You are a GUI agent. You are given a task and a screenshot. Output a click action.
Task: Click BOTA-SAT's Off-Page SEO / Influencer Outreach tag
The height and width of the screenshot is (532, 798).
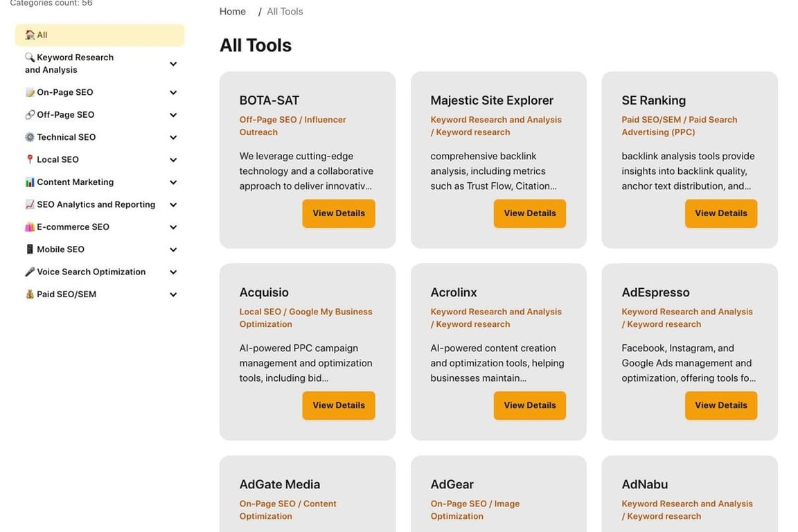coord(292,126)
